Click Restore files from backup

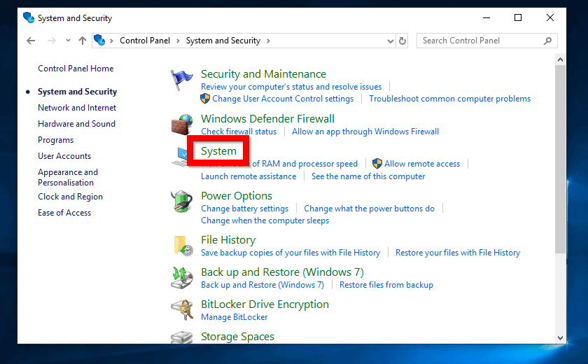click(x=386, y=285)
